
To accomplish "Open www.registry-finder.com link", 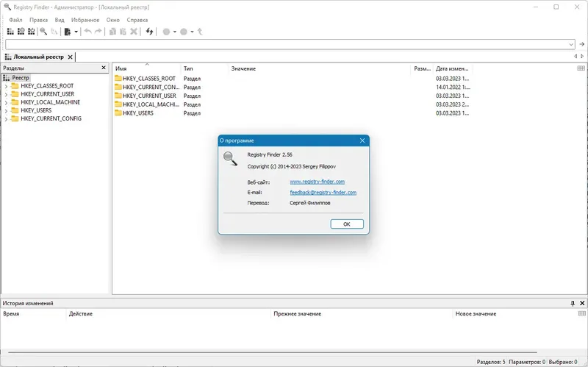I will coord(318,182).
